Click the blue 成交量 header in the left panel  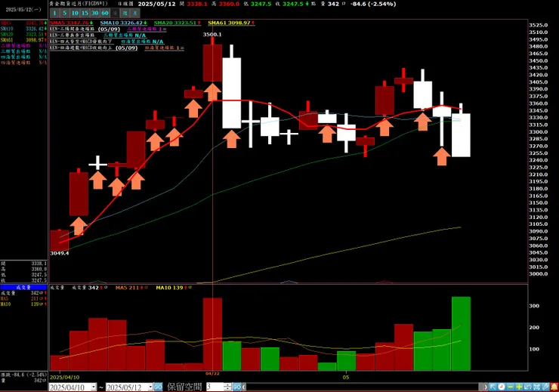click(x=23, y=287)
